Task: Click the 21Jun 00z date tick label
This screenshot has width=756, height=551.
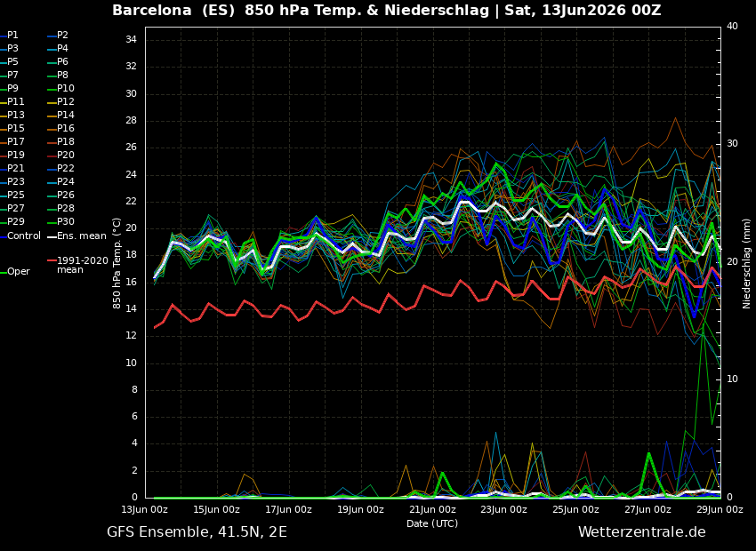Action: 432,509
